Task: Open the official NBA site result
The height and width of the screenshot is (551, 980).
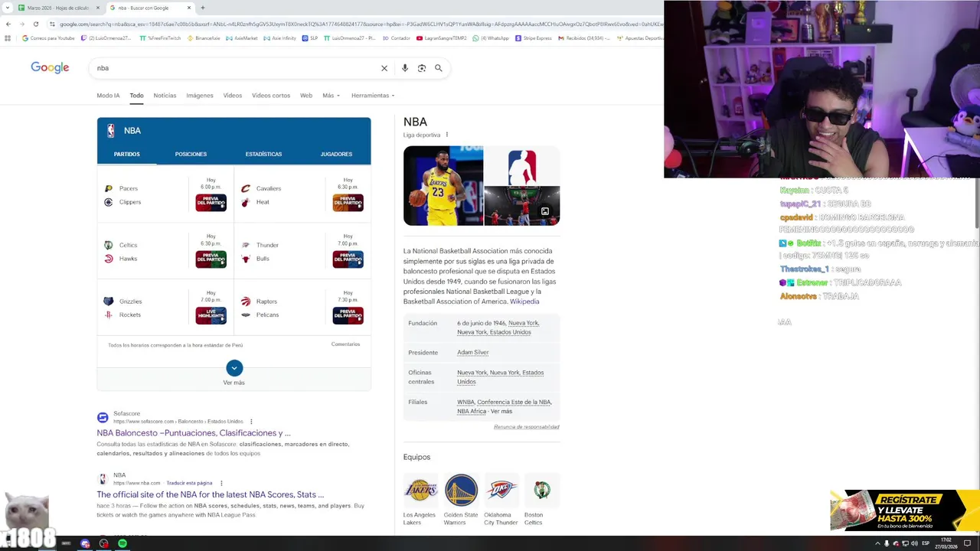Action: [x=211, y=495]
